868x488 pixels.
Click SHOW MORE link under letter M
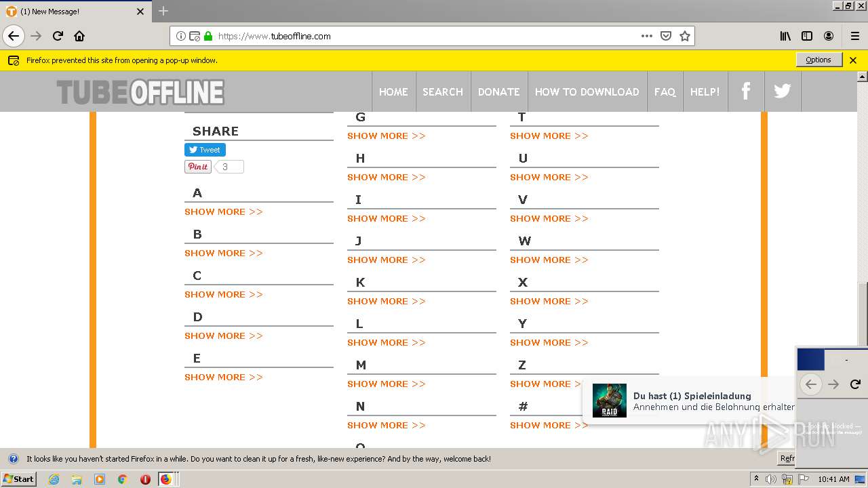pyautogui.click(x=387, y=384)
